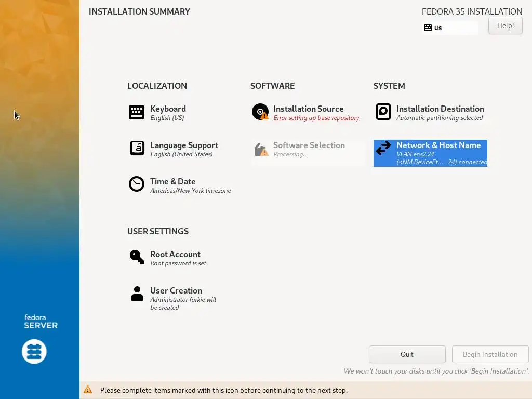Click 'Automatic partitioning selected' text
Image resolution: width=532 pixels, height=399 pixels.
click(440, 118)
